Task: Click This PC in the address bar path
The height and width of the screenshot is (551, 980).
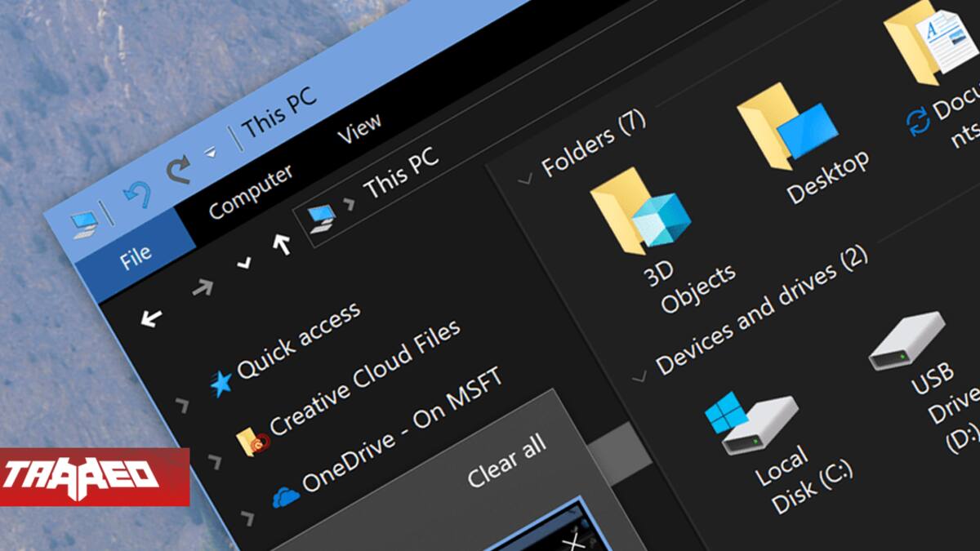Action: [x=401, y=173]
